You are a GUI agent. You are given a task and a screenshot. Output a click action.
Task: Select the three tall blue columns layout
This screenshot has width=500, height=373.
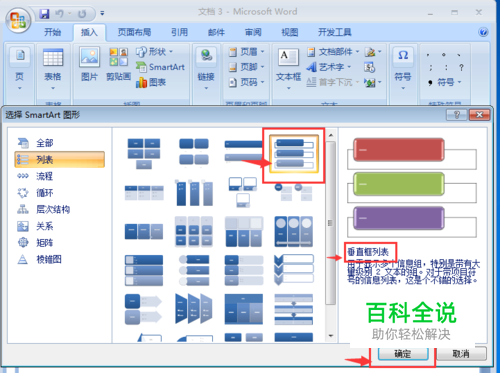194,193
